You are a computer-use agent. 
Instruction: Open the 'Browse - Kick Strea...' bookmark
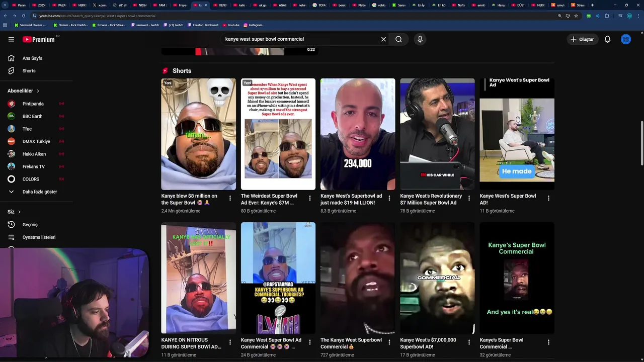(x=109, y=25)
